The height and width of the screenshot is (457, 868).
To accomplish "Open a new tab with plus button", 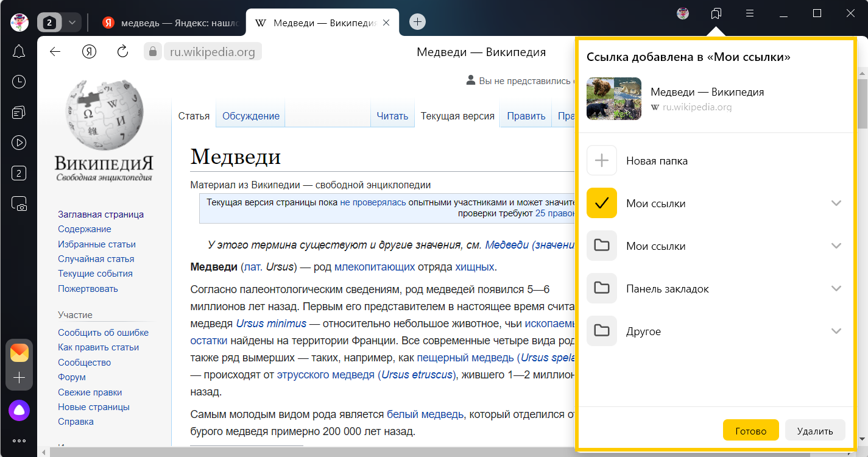I will coord(417,21).
